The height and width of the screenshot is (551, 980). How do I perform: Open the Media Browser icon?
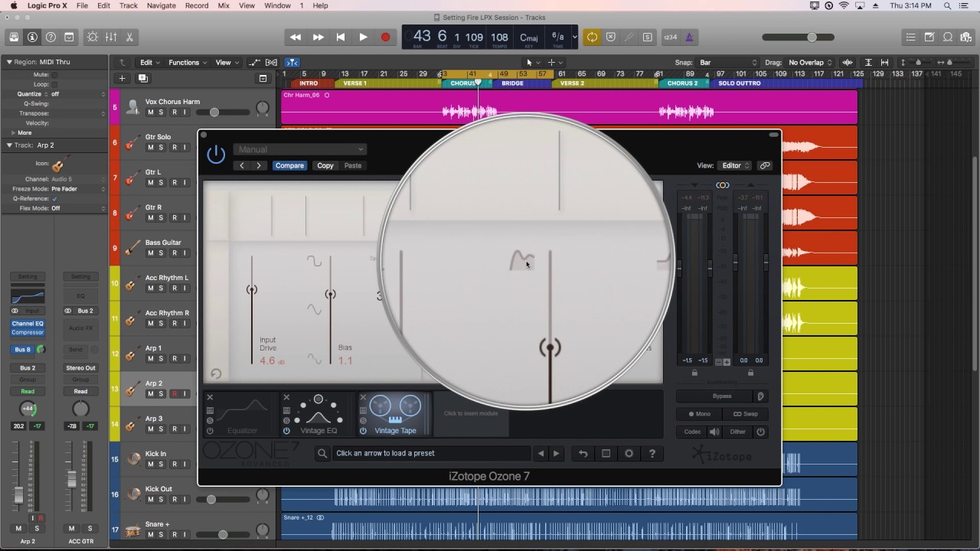pos(966,37)
